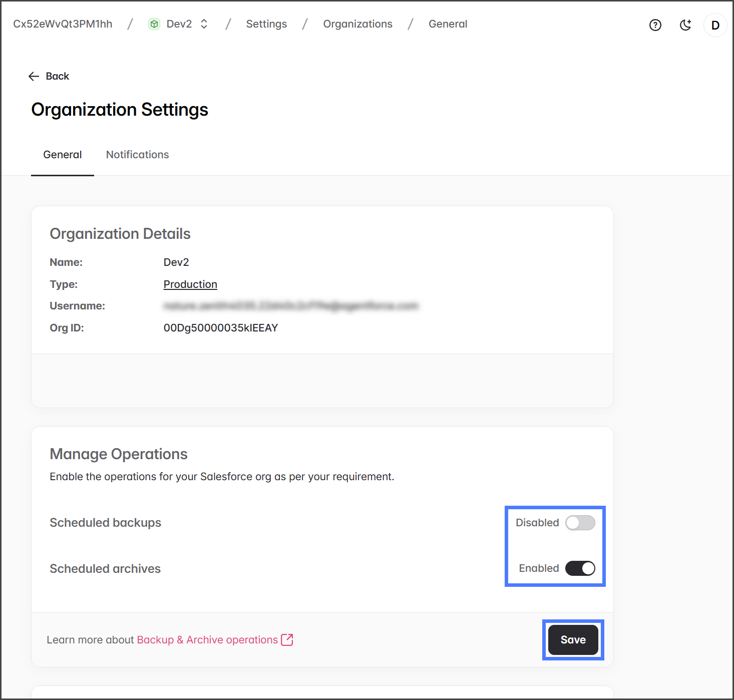Click the Back text label

pyautogui.click(x=58, y=76)
